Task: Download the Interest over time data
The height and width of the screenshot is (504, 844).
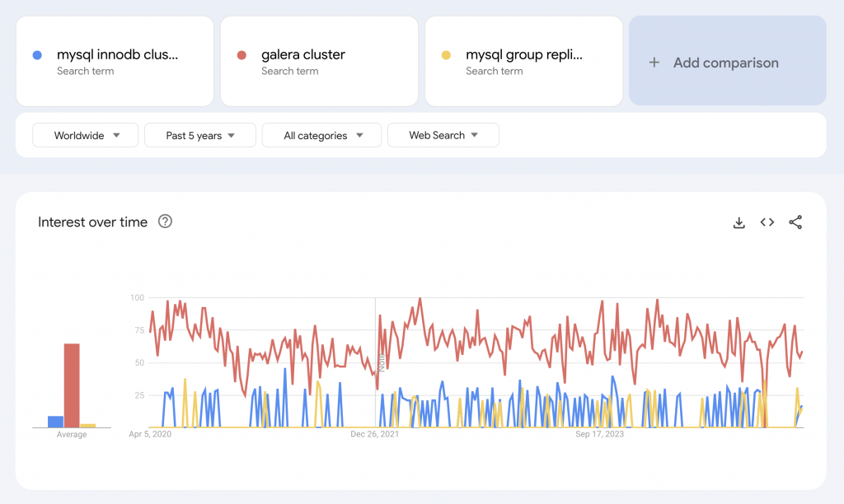Action: [x=739, y=222]
